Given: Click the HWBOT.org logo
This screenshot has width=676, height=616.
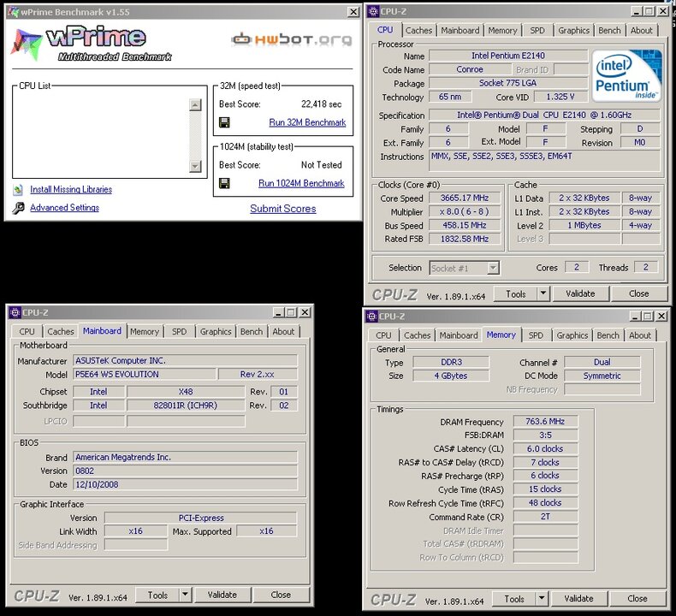Looking at the screenshot, I should pos(292,39).
